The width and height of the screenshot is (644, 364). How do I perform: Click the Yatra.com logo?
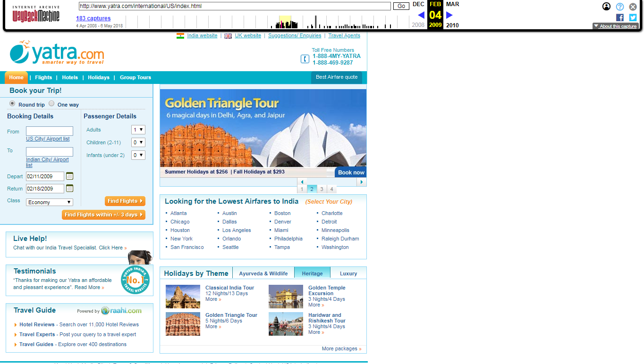click(x=57, y=53)
